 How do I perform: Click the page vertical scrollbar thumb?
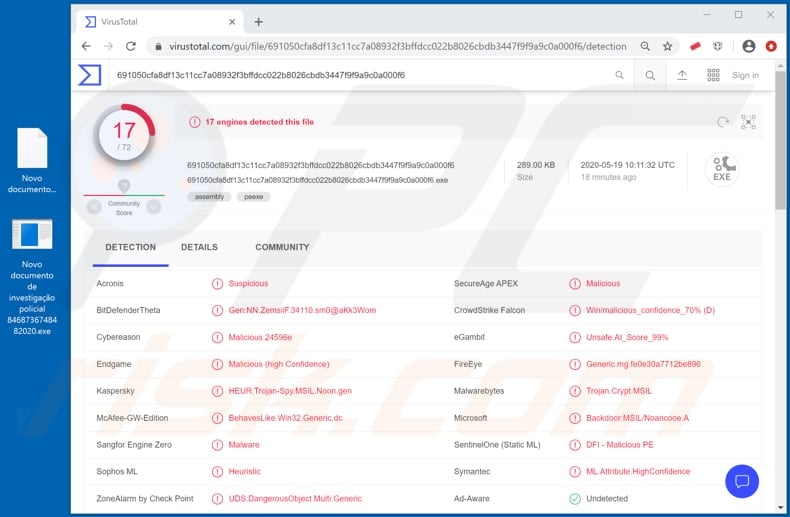point(780,140)
